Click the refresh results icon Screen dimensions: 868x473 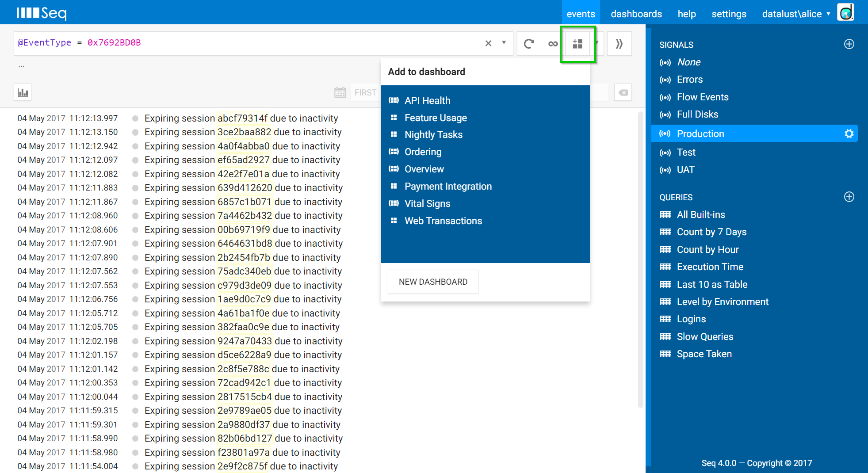pos(529,44)
